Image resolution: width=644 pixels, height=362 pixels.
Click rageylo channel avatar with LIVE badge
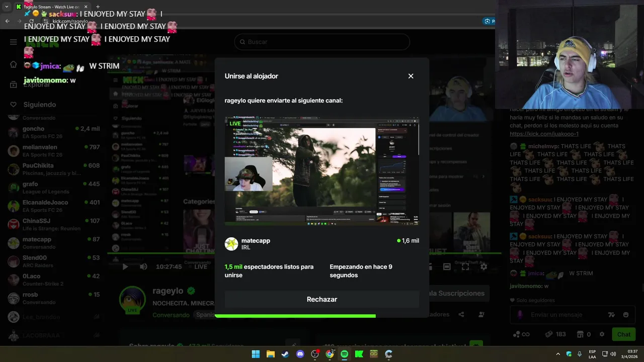coord(132,300)
